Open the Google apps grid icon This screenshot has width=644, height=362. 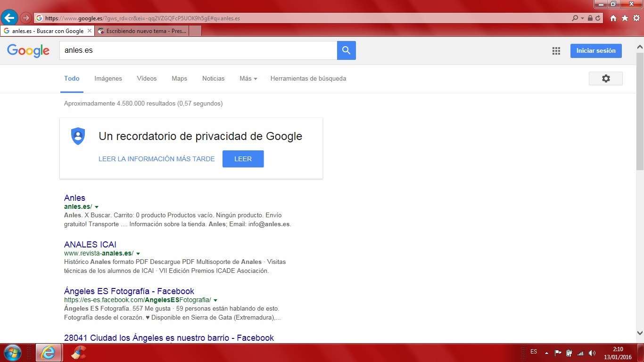[x=556, y=51]
